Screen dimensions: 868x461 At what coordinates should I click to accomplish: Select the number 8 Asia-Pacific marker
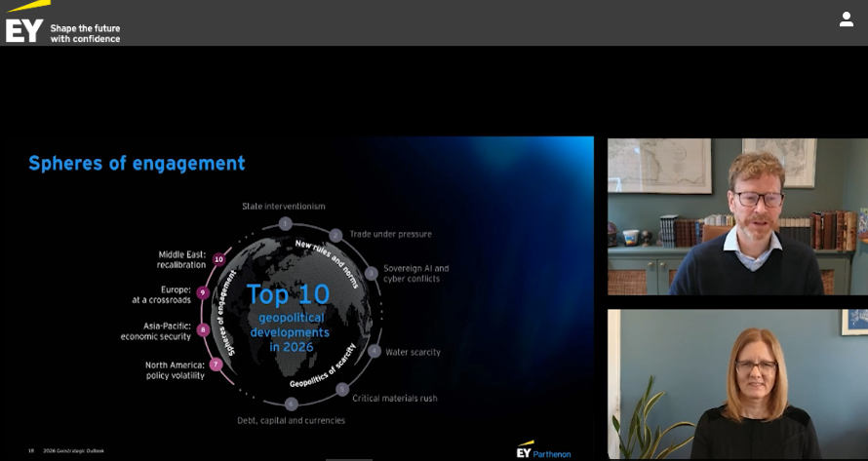[x=203, y=329]
